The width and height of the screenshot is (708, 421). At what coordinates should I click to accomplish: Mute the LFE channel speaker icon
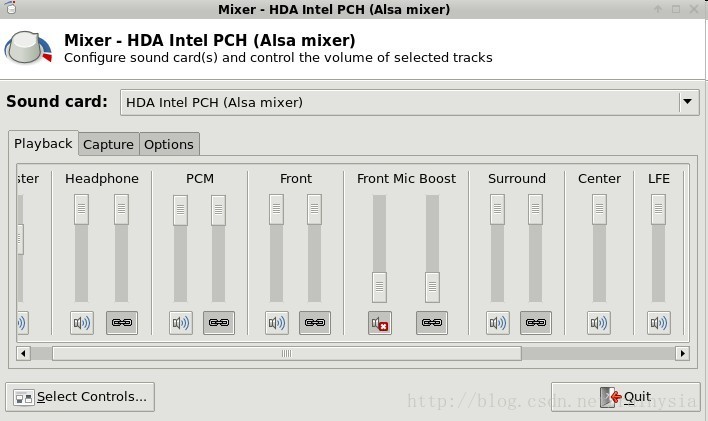tap(658, 323)
